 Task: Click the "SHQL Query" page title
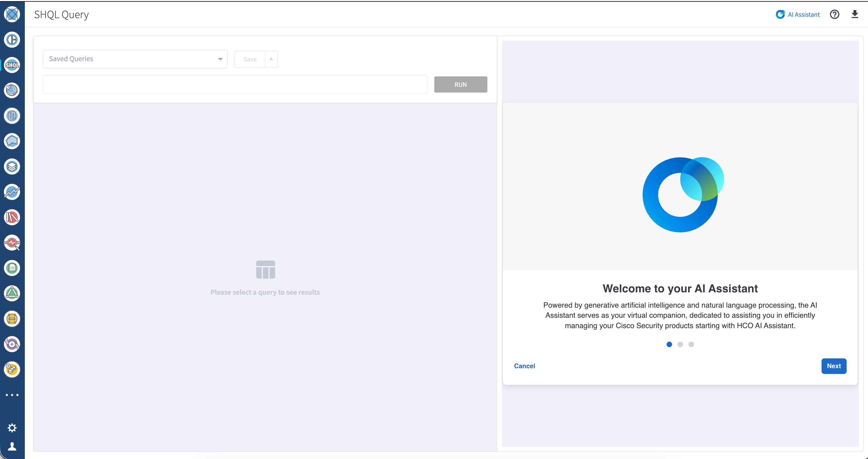click(x=61, y=14)
